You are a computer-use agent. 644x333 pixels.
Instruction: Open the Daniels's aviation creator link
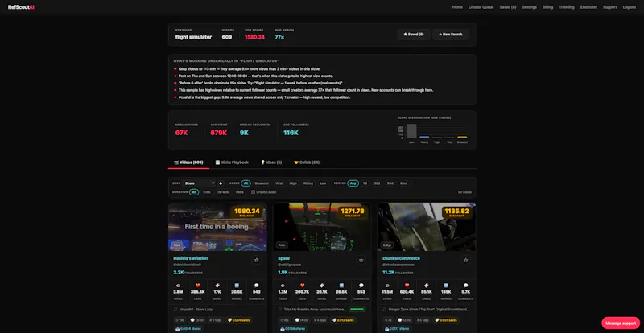coord(191,258)
